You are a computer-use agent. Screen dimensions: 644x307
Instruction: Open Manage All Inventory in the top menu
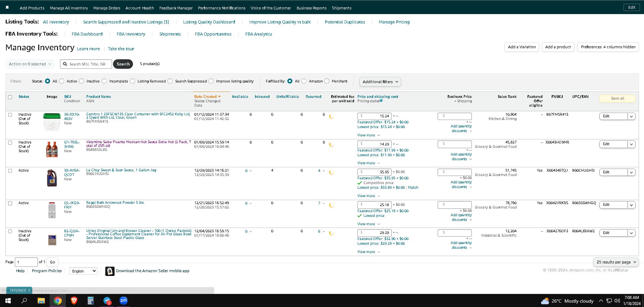[69, 8]
